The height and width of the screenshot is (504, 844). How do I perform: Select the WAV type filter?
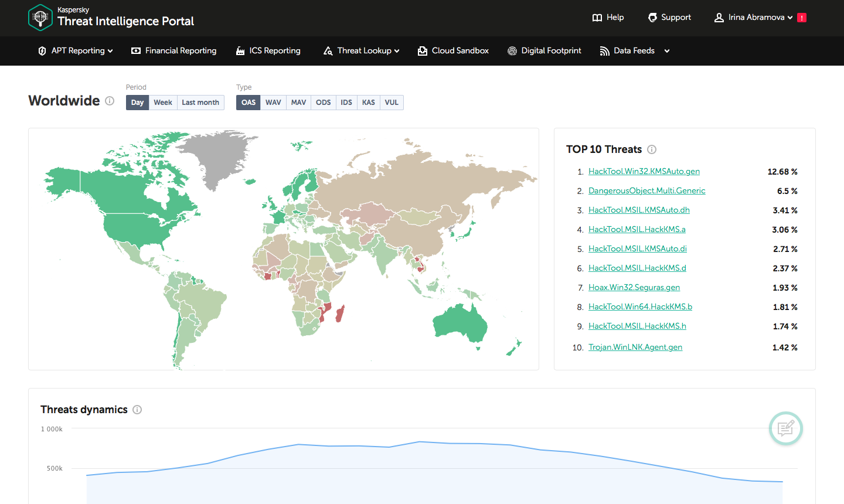click(273, 103)
